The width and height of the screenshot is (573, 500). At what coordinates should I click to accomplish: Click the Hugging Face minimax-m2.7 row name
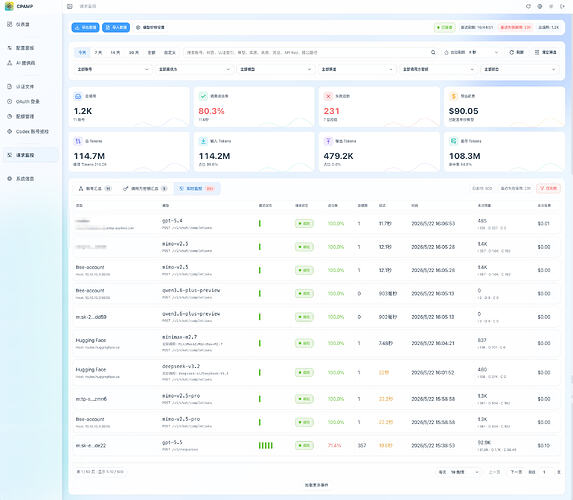91,340
